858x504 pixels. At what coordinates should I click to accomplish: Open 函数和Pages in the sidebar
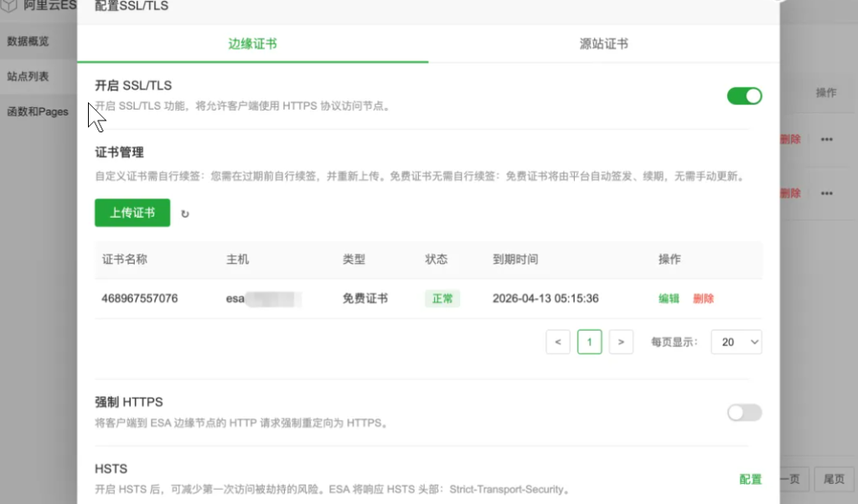pos(37,111)
